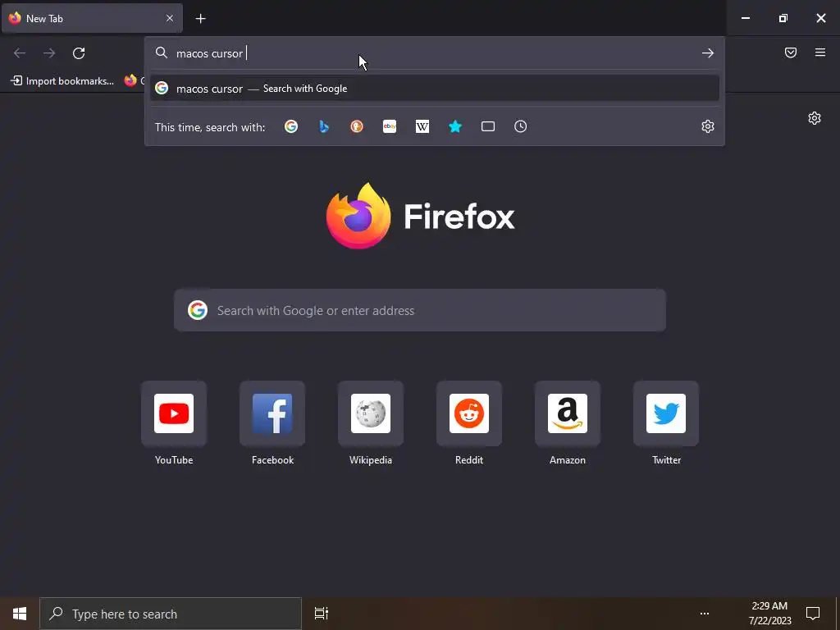This screenshot has width=840, height=630.
Task: Open Firefox application menu
Action: click(820, 52)
